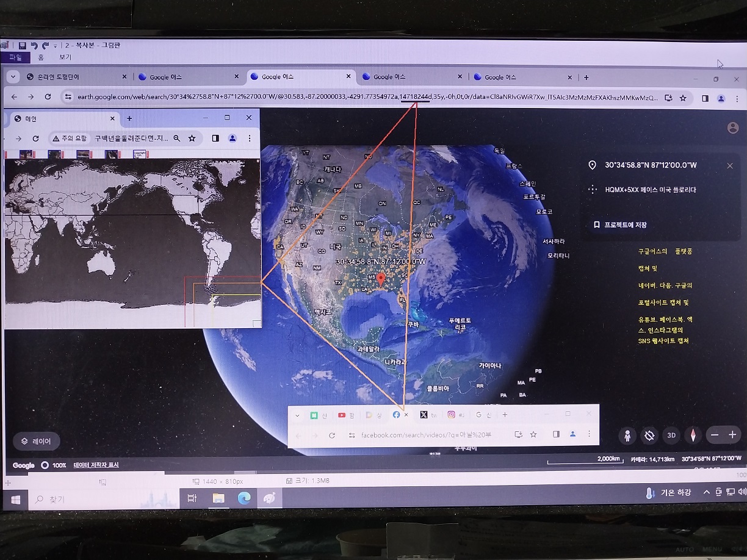The width and height of the screenshot is (747, 560).
Task: Undo the last action in Paint
Action: point(34,46)
